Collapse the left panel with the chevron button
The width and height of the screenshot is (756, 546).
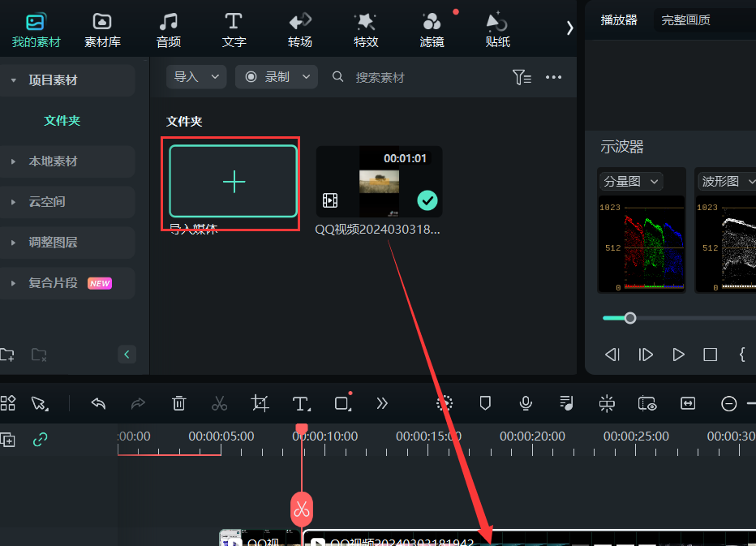[x=127, y=355]
